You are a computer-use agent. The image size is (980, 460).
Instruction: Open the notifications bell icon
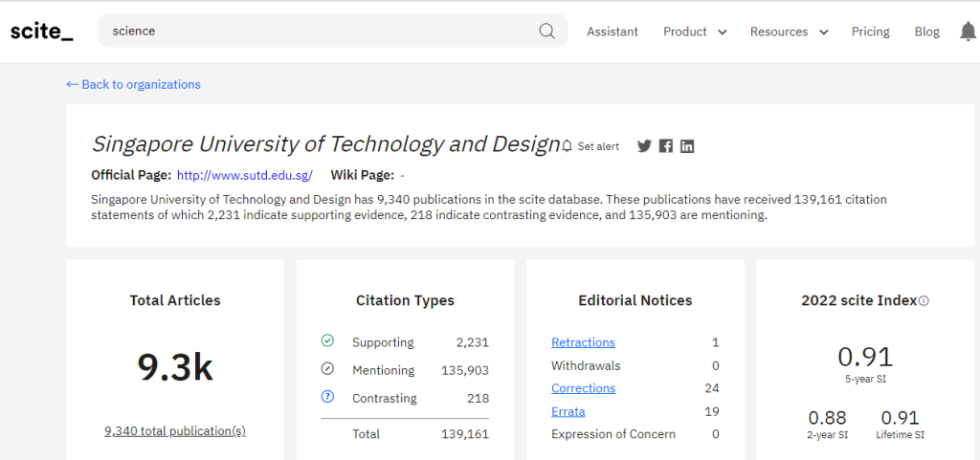[968, 32]
